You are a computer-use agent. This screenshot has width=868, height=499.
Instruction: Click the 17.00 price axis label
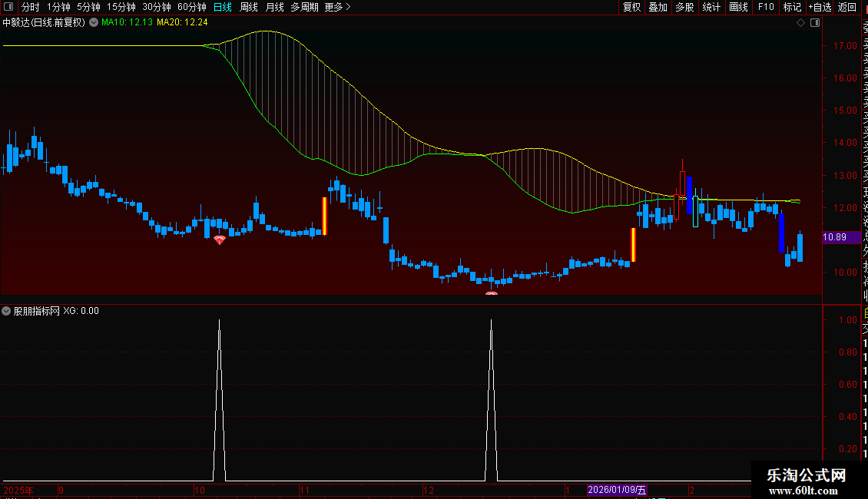coord(845,46)
